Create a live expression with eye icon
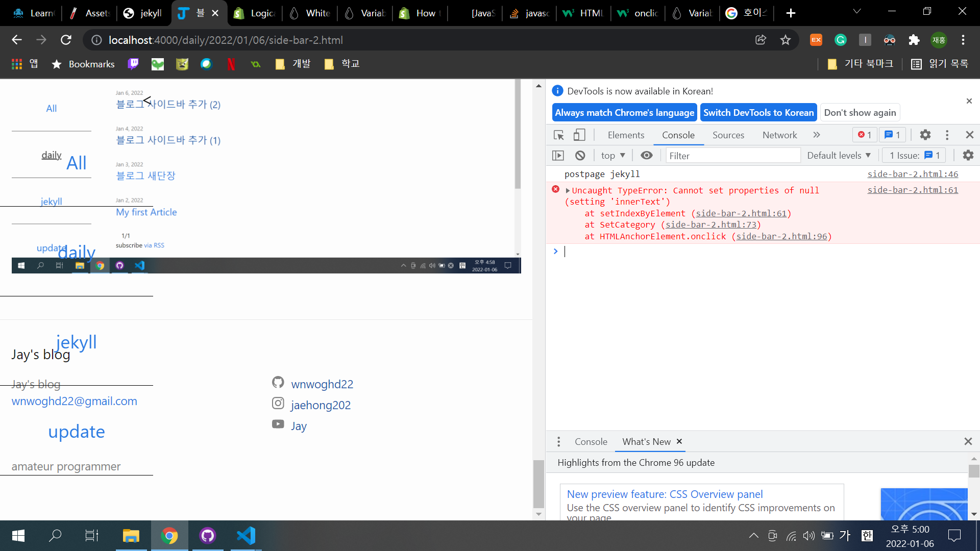The width and height of the screenshot is (980, 551). coord(647,155)
